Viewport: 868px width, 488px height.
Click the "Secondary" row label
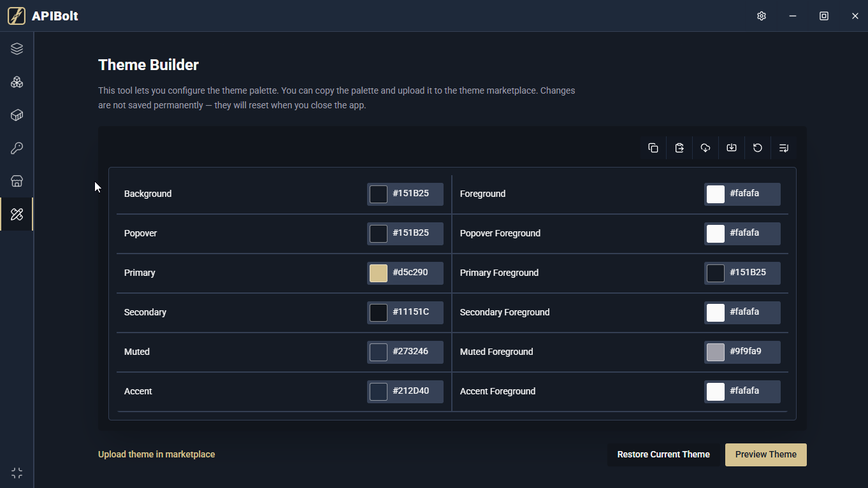(x=145, y=312)
